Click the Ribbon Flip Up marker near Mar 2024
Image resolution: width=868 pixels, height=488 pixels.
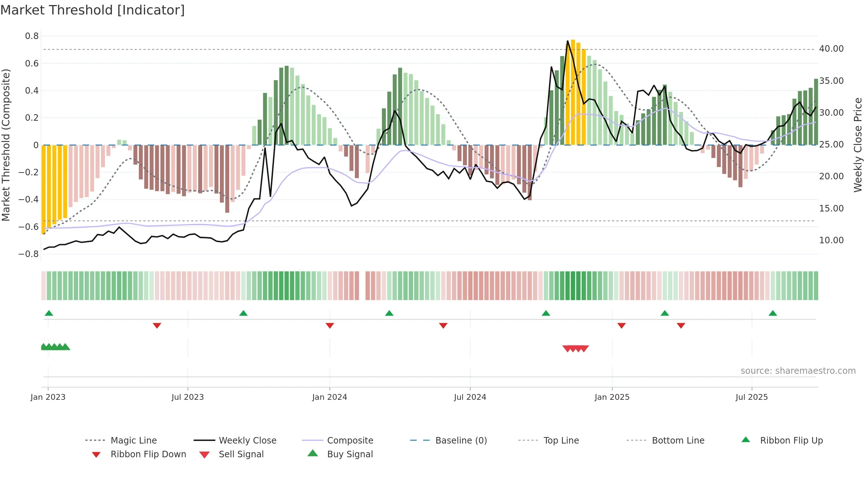[x=389, y=313]
